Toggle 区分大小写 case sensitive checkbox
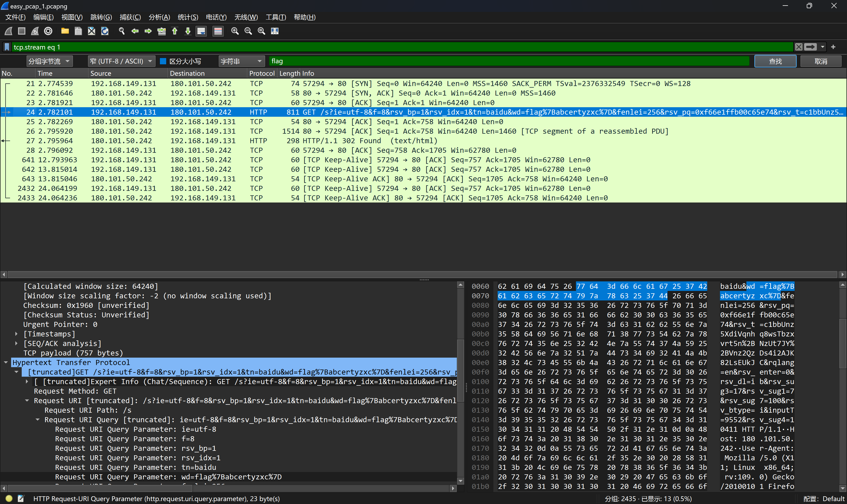This screenshot has height=504, width=847. [x=163, y=61]
